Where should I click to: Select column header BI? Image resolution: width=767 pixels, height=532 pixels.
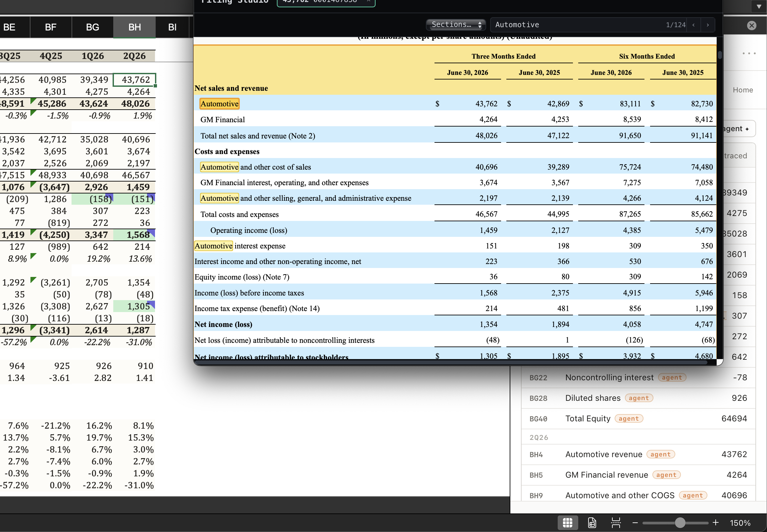(x=172, y=27)
